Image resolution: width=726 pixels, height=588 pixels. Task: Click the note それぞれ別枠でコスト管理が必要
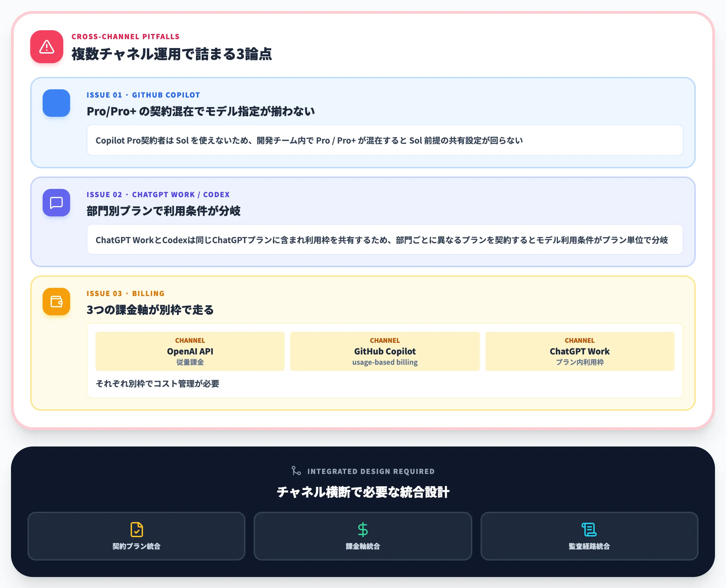click(x=157, y=384)
